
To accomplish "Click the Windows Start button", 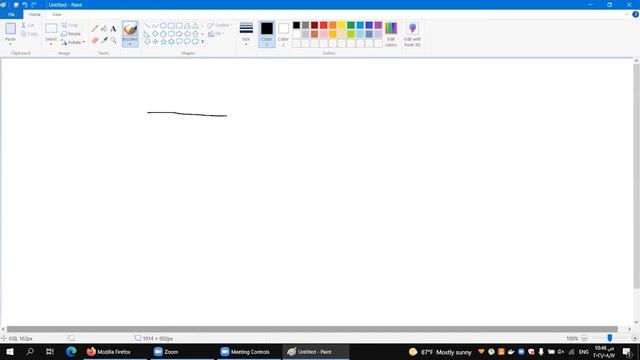I will (x=10, y=351).
